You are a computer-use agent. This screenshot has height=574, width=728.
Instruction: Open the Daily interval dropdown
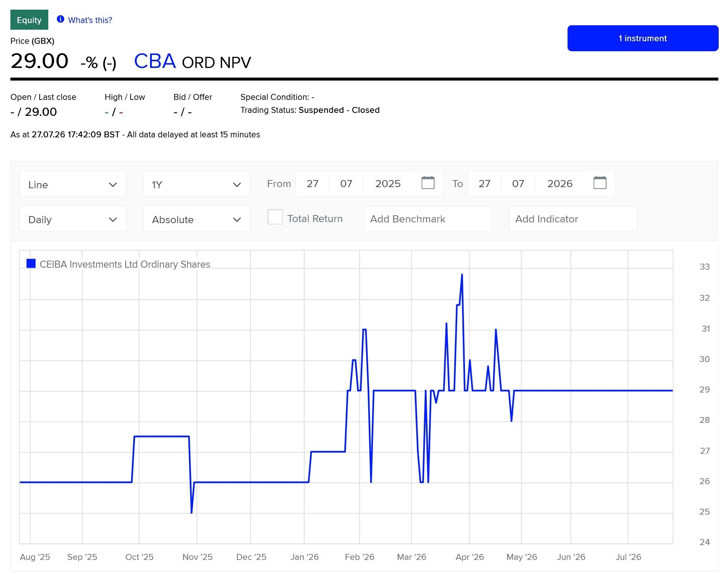73,219
